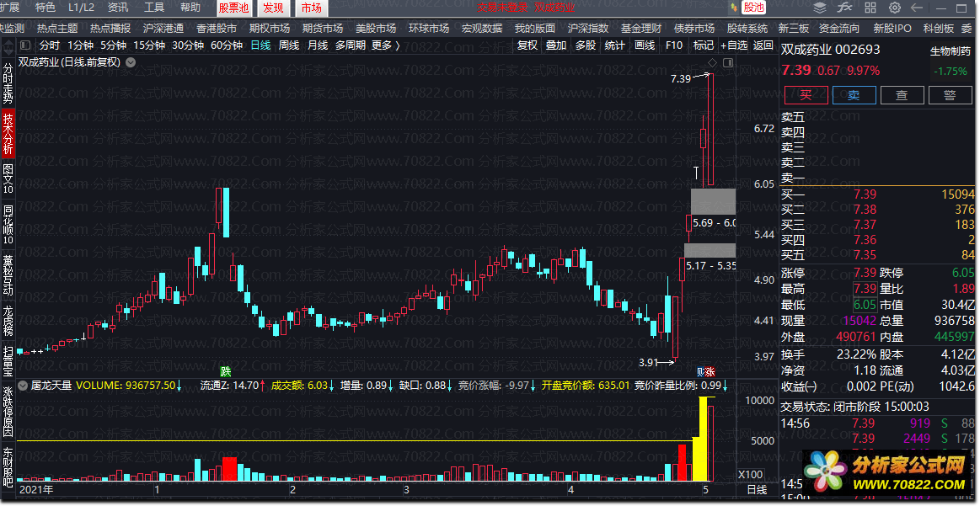Click the green 跌 marker under the chart
The image size is (980, 506).
click(225, 370)
